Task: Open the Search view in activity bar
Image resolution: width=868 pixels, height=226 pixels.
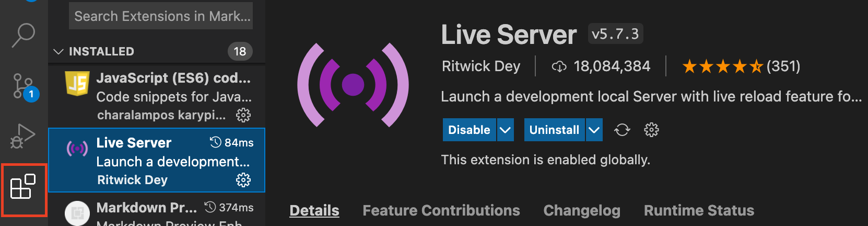Action: (x=24, y=36)
